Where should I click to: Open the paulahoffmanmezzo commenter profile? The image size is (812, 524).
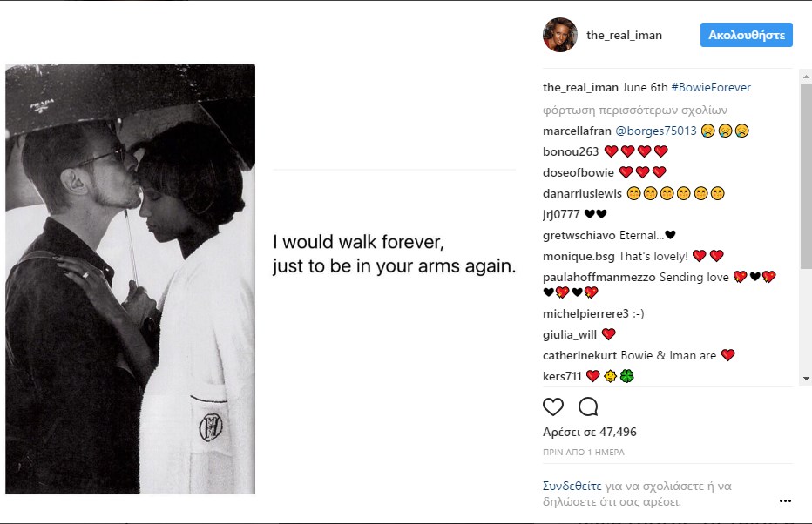599,278
